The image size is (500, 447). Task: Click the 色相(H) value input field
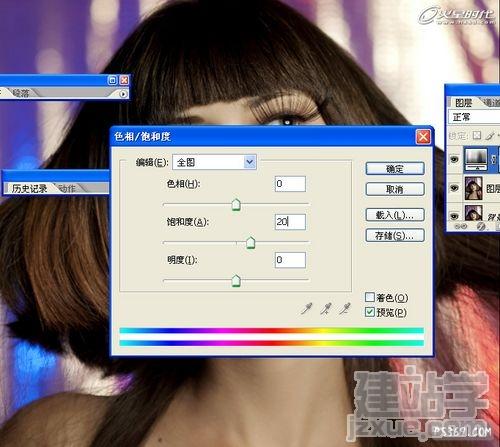290,184
